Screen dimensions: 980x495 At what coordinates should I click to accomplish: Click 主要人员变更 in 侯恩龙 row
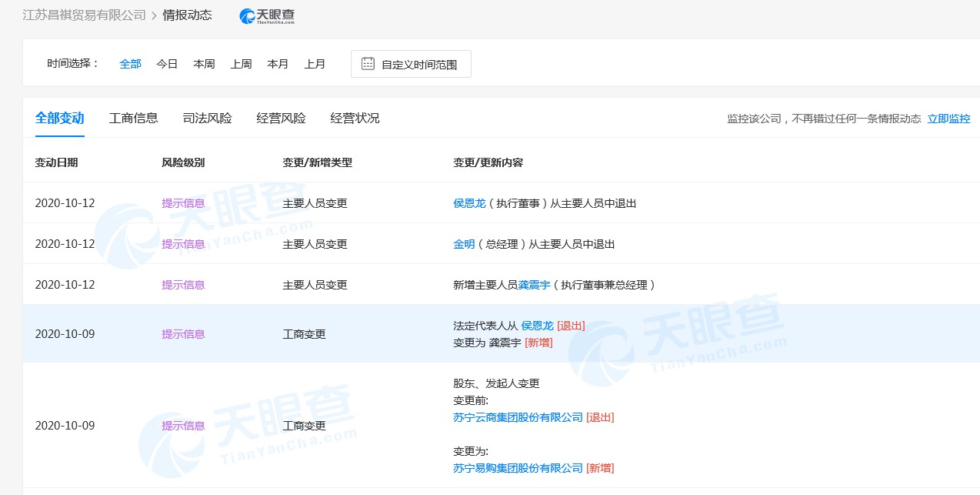point(315,203)
